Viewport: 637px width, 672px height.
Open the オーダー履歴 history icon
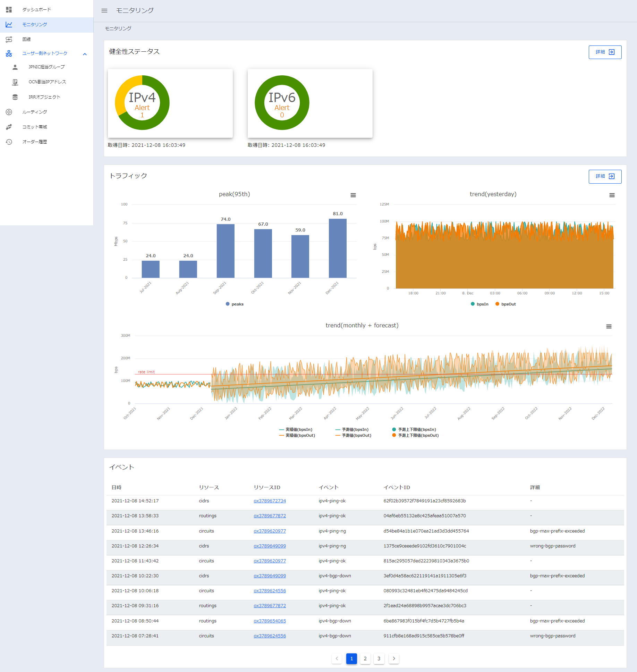point(9,142)
